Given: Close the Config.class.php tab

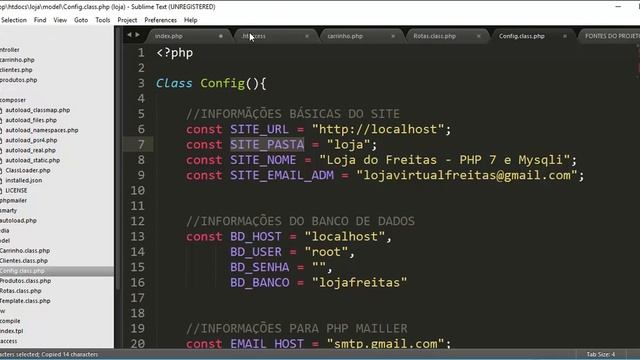Looking at the screenshot, I should pos(565,36).
